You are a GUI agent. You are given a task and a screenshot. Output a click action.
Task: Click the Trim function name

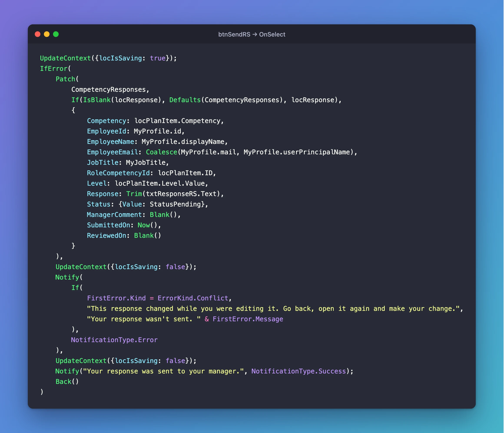tap(134, 194)
